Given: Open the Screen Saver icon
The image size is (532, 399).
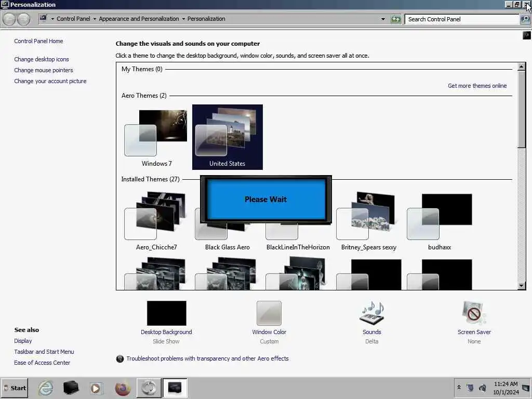Looking at the screenshot, I should tap(474, 313).
